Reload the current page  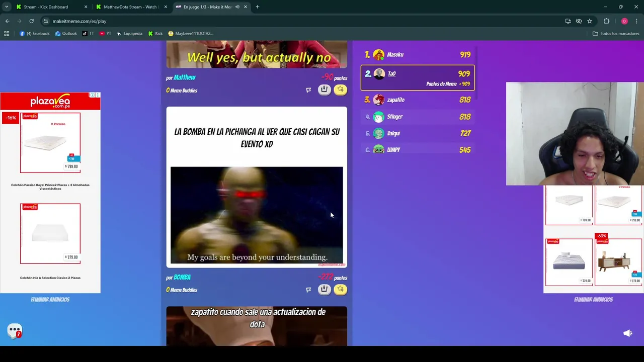[x=31, y=21]
